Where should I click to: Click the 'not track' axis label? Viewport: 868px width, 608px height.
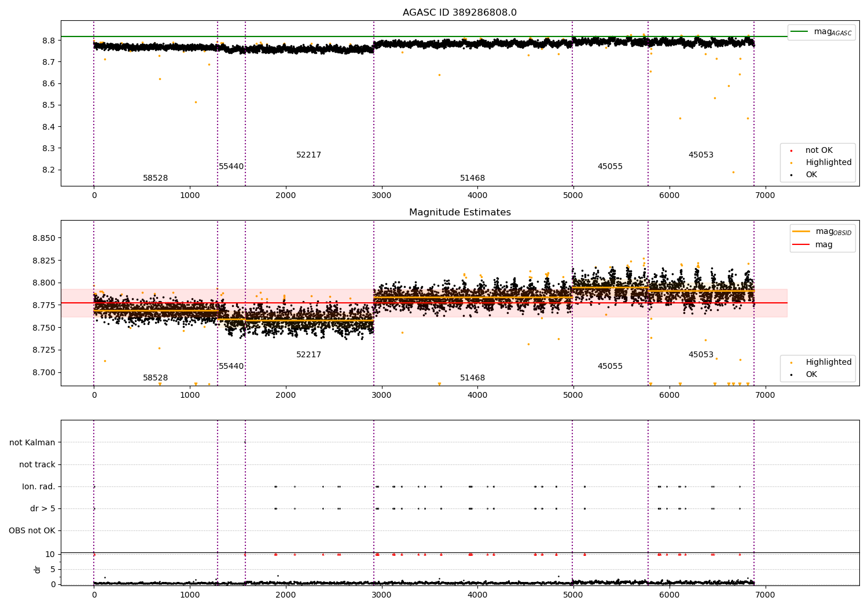point(37,464)
